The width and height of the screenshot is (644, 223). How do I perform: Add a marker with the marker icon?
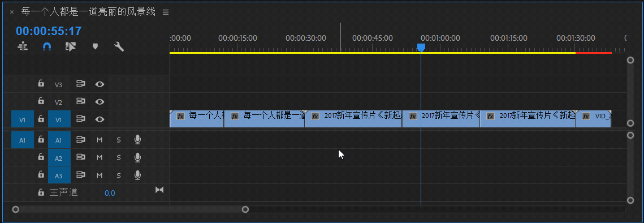click(x=96, y=46)
